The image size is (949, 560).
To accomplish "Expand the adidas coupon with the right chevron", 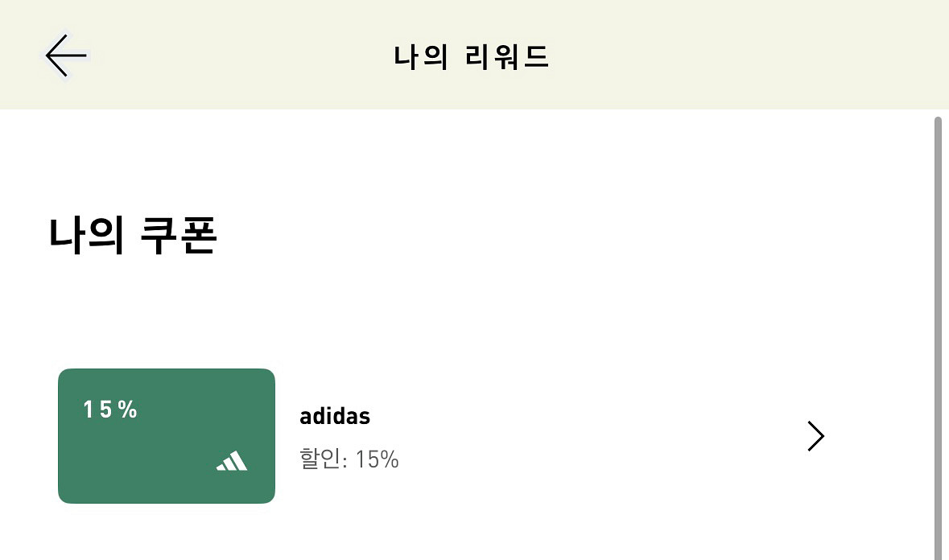I will pos(815,435).
